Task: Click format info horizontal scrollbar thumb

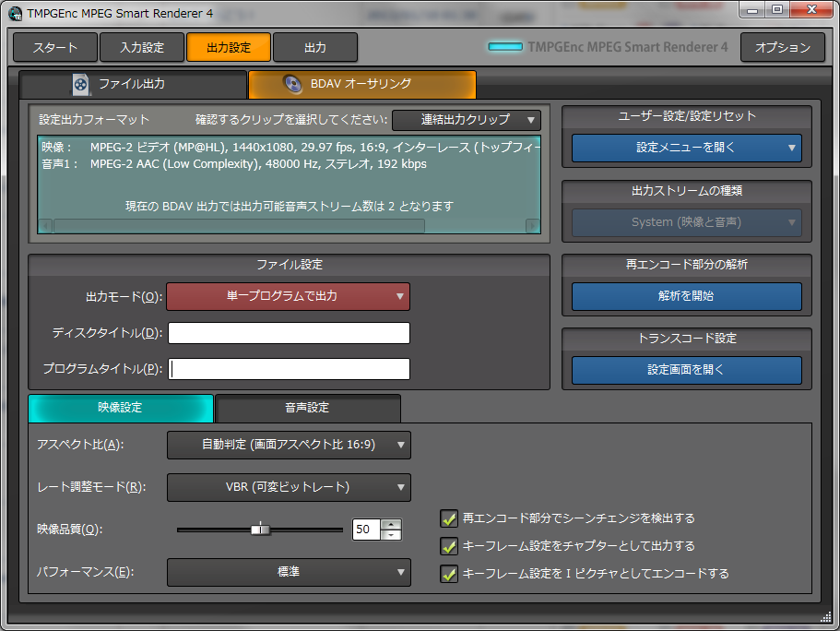Action: click(x=239, y=226)
